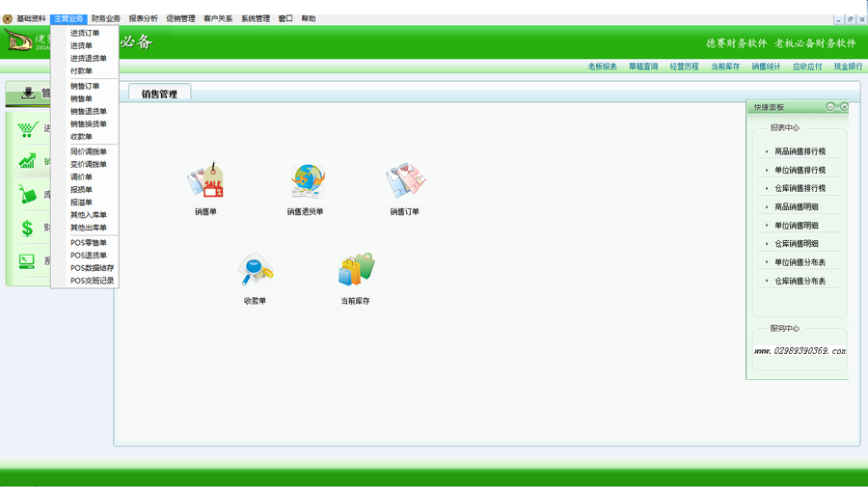This screenshot has height=487, width=868.
Task: Open the 经营历程 toolbar link
Action: point(684,67)
